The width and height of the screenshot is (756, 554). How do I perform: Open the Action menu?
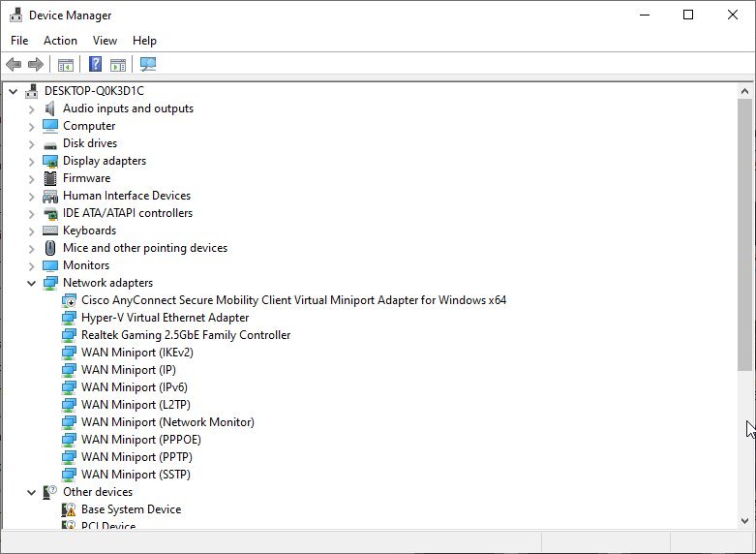60,41
